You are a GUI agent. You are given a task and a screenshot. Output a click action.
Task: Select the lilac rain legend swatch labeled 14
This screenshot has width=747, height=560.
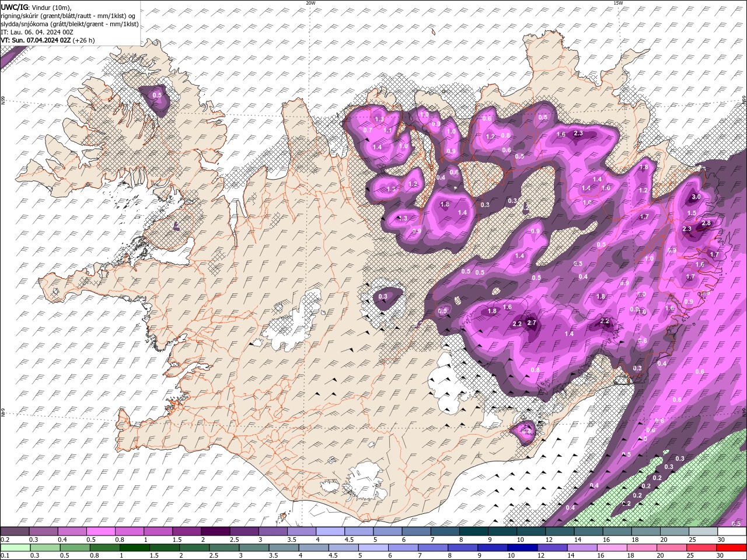point(581,547)
